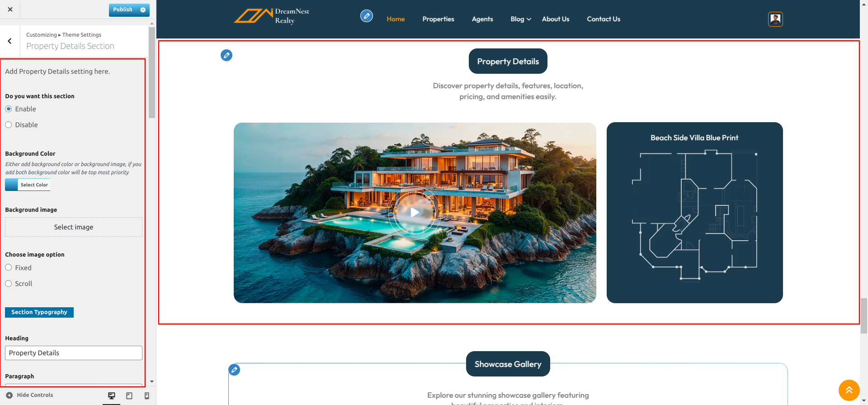Screen dimensions: 868x405
Task: Open publish settings gear icon
Action: tap(143, 10)
